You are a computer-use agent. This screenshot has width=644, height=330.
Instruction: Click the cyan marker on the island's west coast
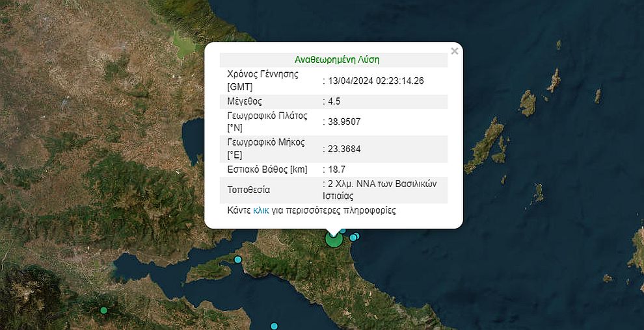click(238, 260)
